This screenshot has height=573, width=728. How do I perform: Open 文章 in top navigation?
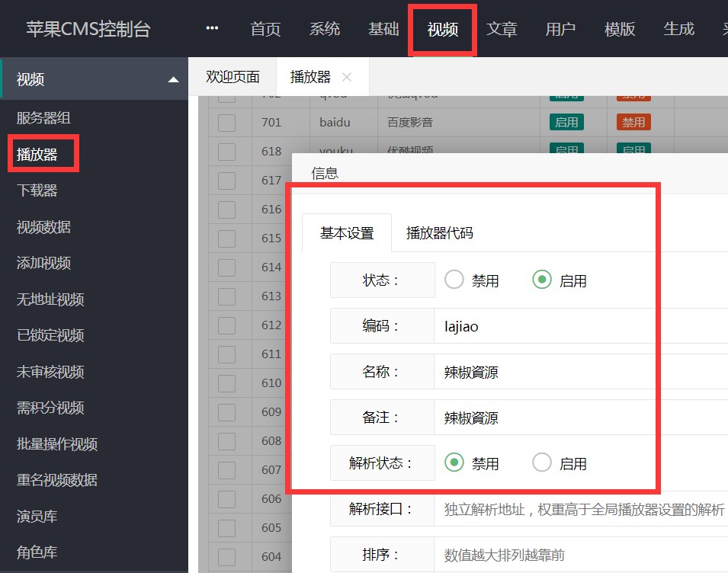tap(502, 29)
